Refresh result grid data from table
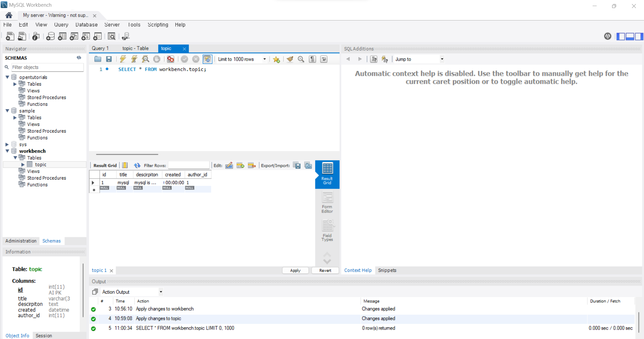 point(137,165)
